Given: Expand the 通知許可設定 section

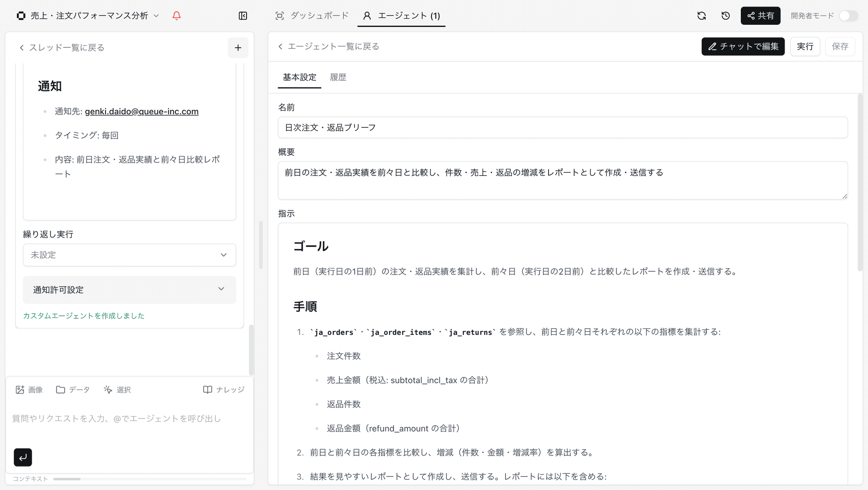Looking at the screenshot, I should click(x=129, y=290).
